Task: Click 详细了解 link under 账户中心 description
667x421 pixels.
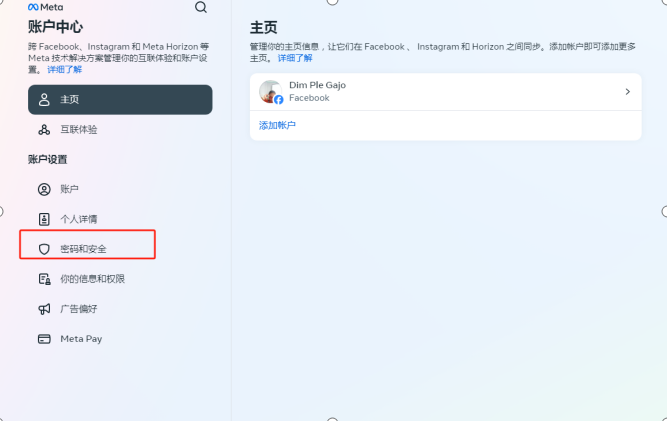Action: point(65,69)
